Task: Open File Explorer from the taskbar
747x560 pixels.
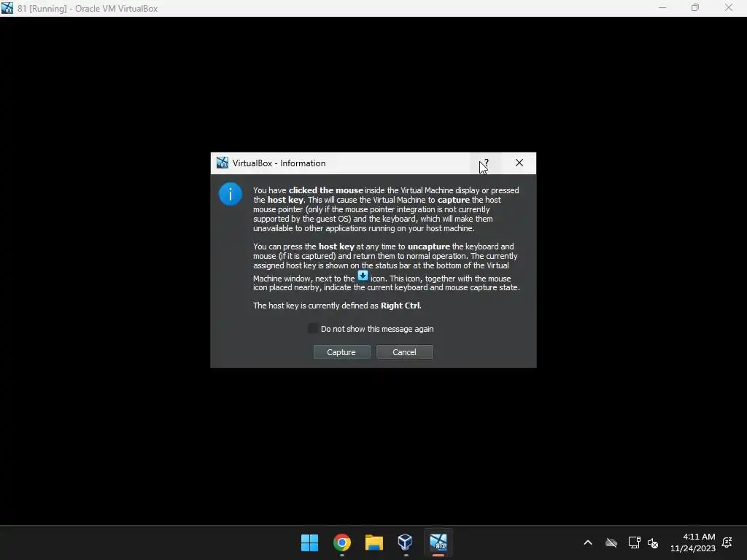Action: [x=374, y=542]
